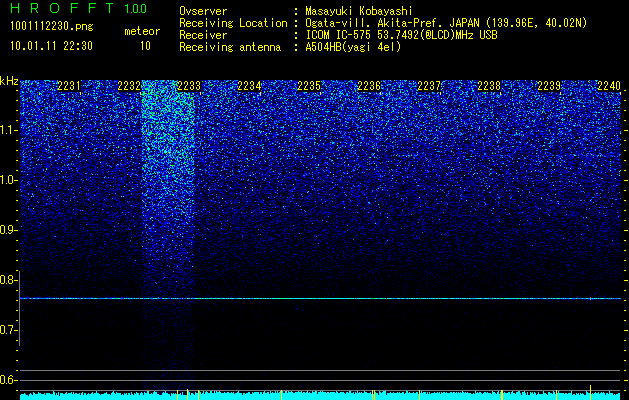Click the 2232 time marker
Viewport: 629px width, 400px height.
click(x=129, y=86)
